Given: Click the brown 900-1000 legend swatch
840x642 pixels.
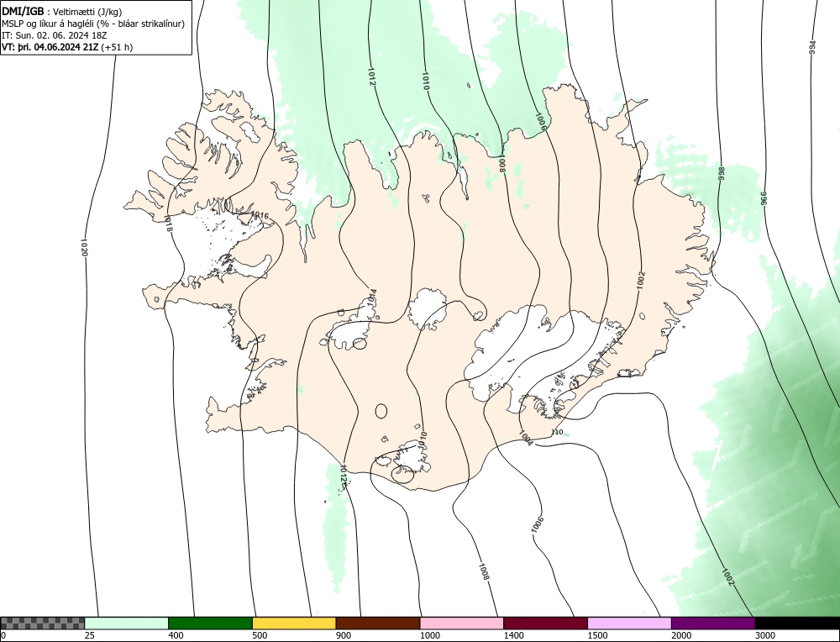Looking at the screenshot, I should (378, 624).
